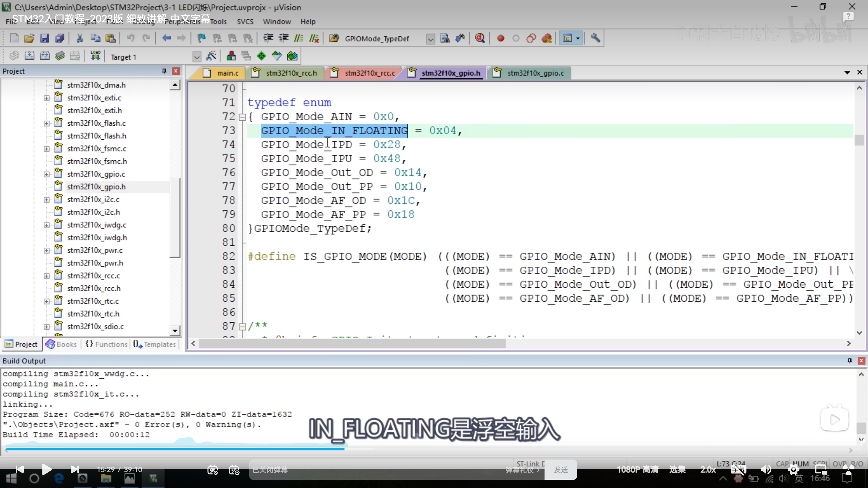Screen dimensions: 868x488
Task: Select stm32f10x_rcc.h in the project tree
Action: click(94, 288)
